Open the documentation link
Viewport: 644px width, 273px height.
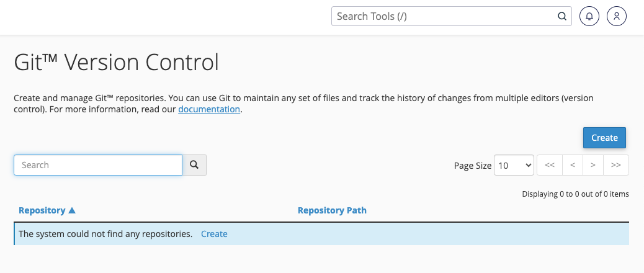pyautogui.click(x=209, y=110)
